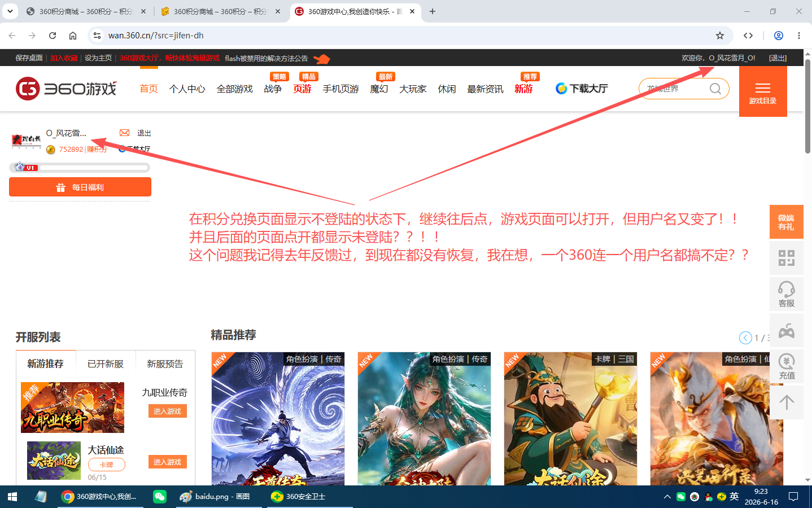Open 下载大厅 in the navigation bar

coord(582,89)
